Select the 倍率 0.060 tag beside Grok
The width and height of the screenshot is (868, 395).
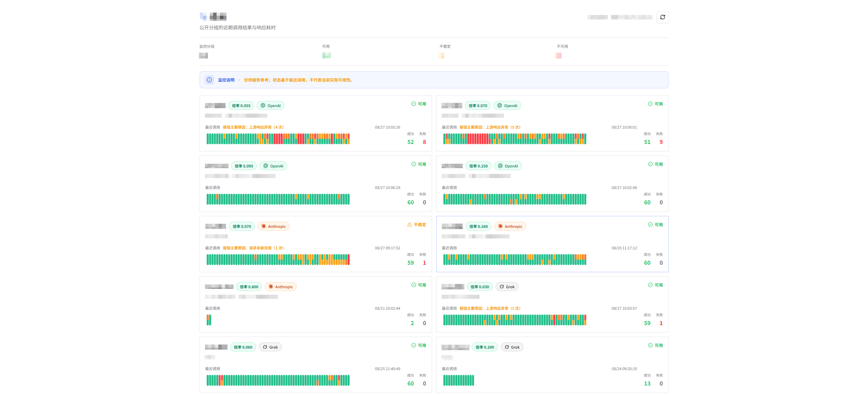243,347
